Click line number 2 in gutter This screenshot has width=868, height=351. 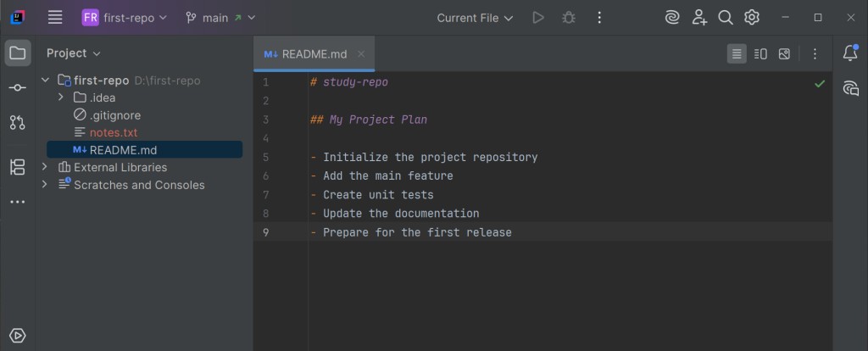[x=266, y=101]
